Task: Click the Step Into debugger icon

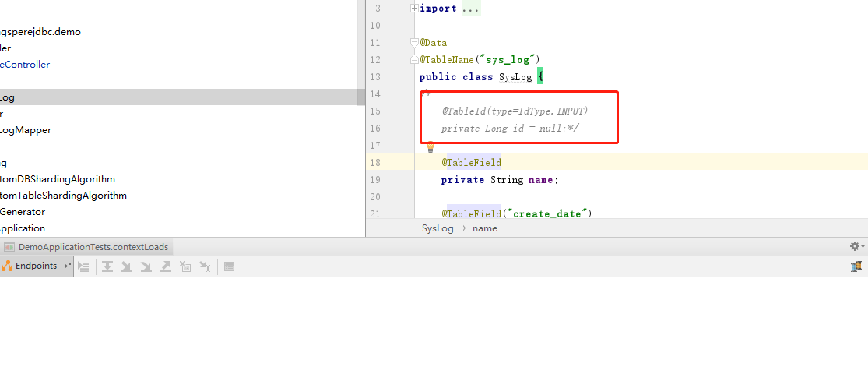Action: [x=127, y=266]
